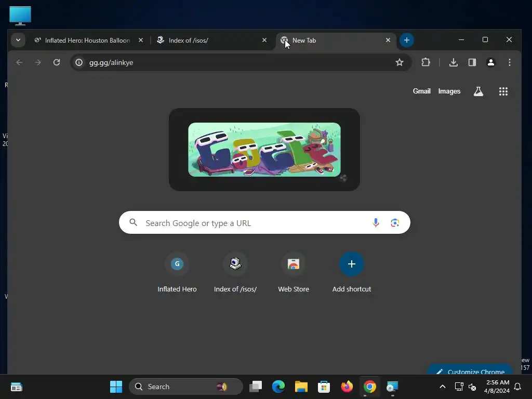
Task: Go back to previous page
Action: click(19, 62)
